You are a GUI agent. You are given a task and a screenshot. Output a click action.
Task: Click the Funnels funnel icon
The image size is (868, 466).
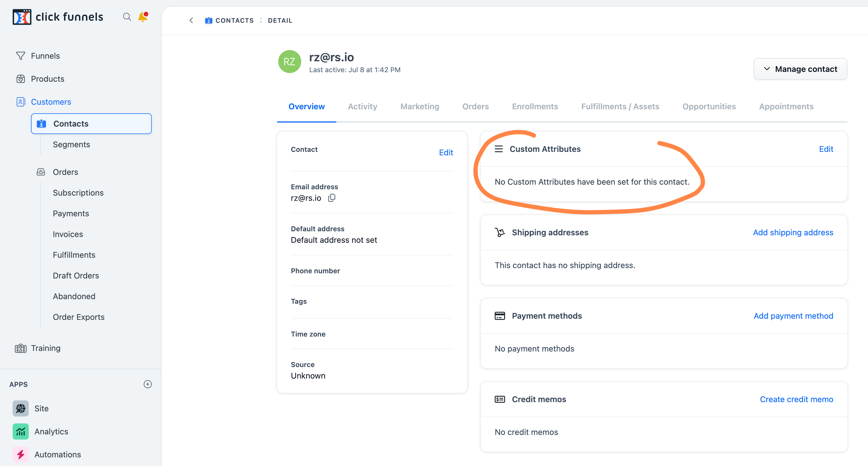coord(21,56)
